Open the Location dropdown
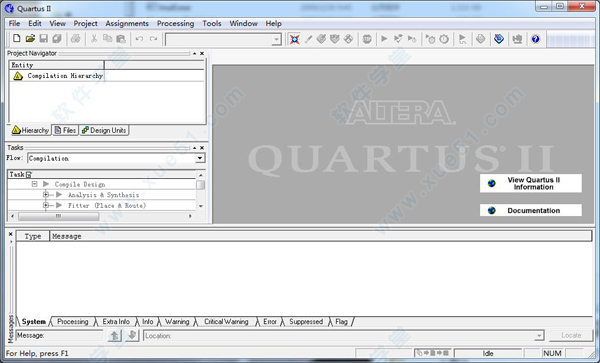The image size is (600, 363). click(539, 336)
